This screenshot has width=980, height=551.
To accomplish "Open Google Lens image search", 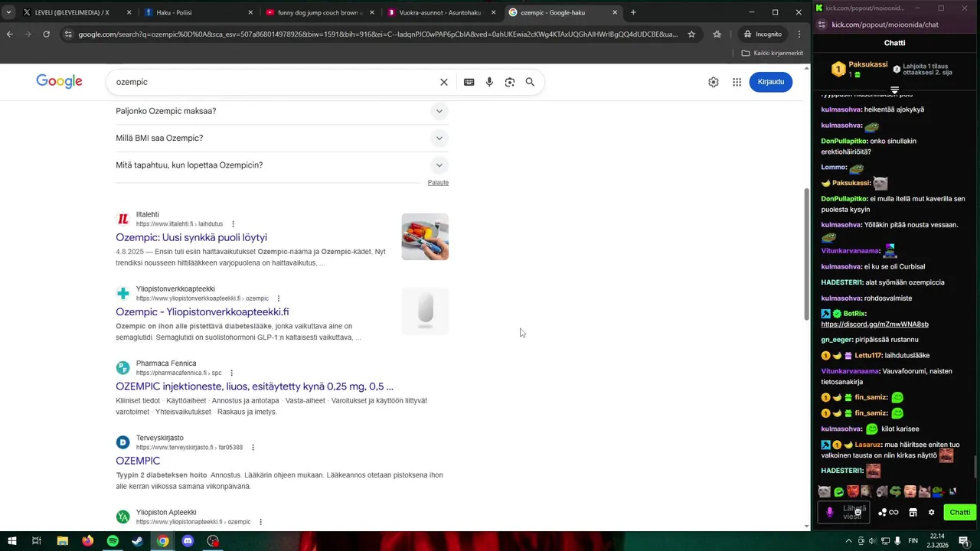I will [x=510, y=82].
